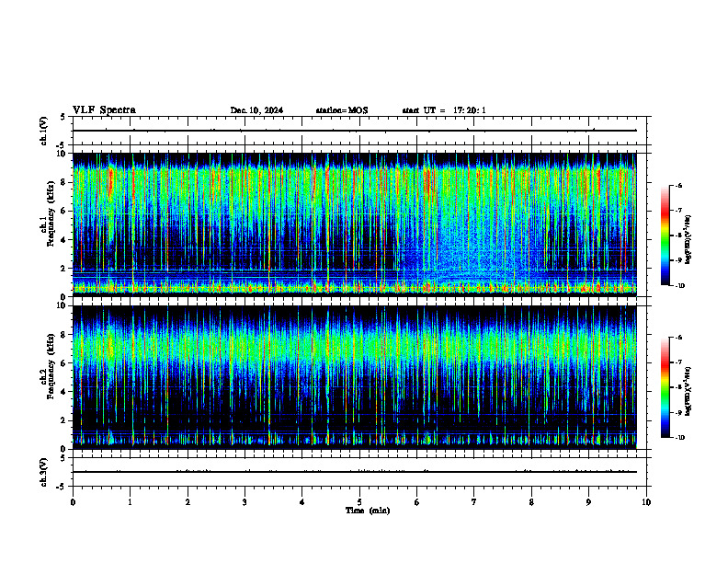Click time axis tick label '9'
Image resolution: width=728 pixels, height=563 pixels.
(x=588, y=502)
